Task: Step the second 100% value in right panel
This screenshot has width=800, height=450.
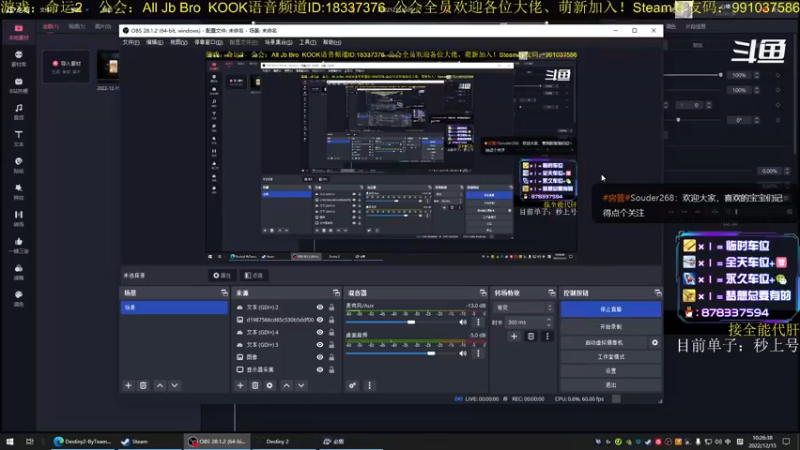Action: [756, 90]
